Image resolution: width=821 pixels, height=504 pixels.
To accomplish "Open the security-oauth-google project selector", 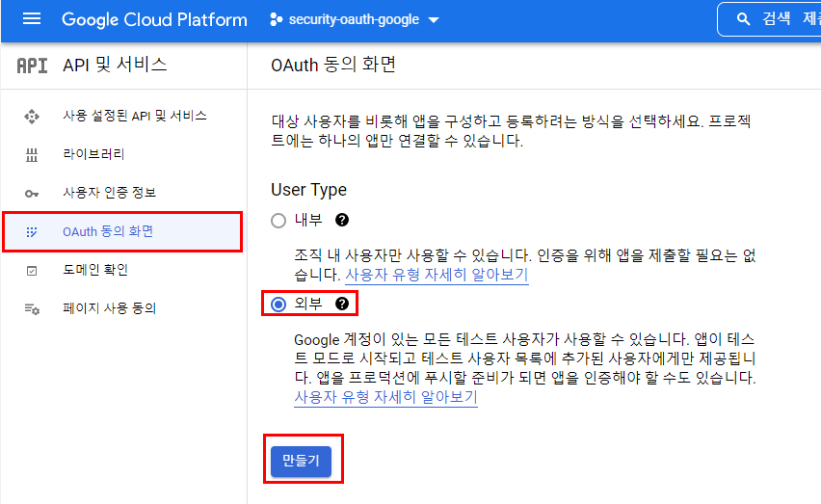I will (x=354, y=20).
